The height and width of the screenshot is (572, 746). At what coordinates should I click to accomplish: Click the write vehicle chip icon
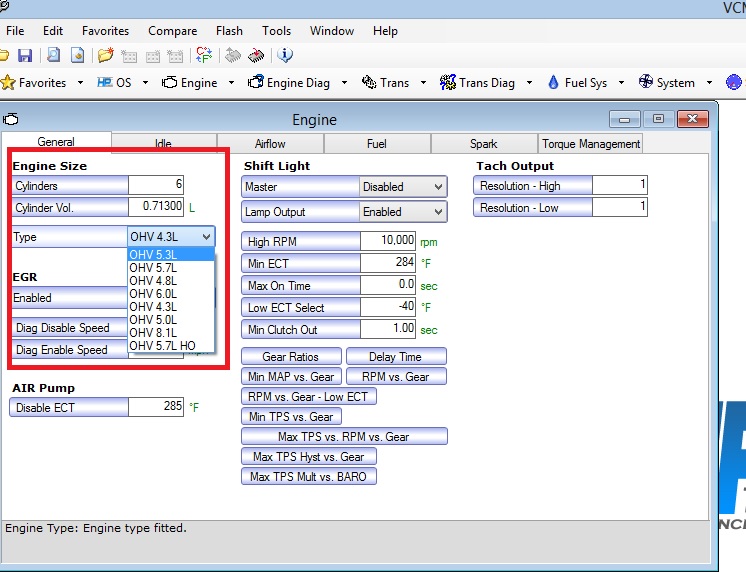click(256, 55)
